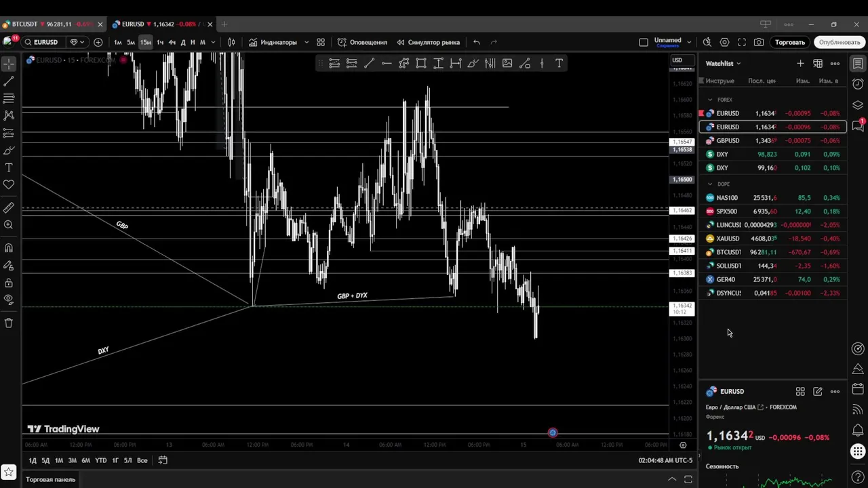
Task: Expand the Индикаторы dropdown arrow
Action: point(307,42)
